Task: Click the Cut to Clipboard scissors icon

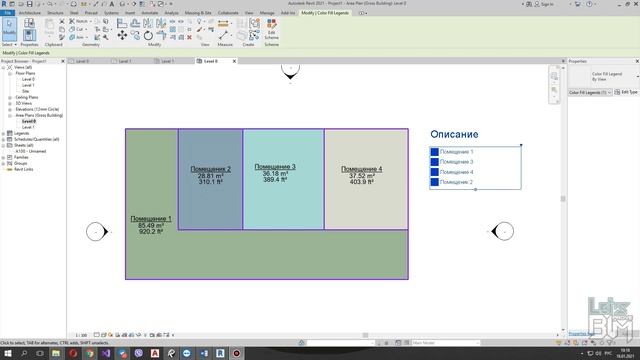Action: point(62,21)
